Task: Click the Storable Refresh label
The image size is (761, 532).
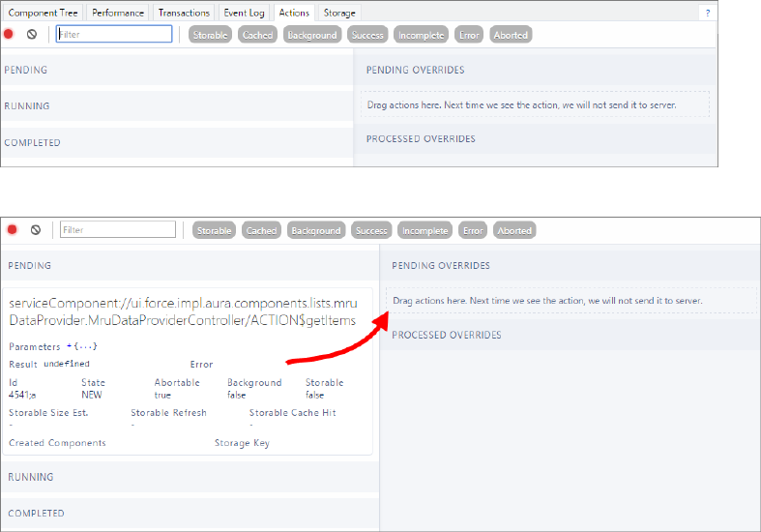Action: coord(168,413)
